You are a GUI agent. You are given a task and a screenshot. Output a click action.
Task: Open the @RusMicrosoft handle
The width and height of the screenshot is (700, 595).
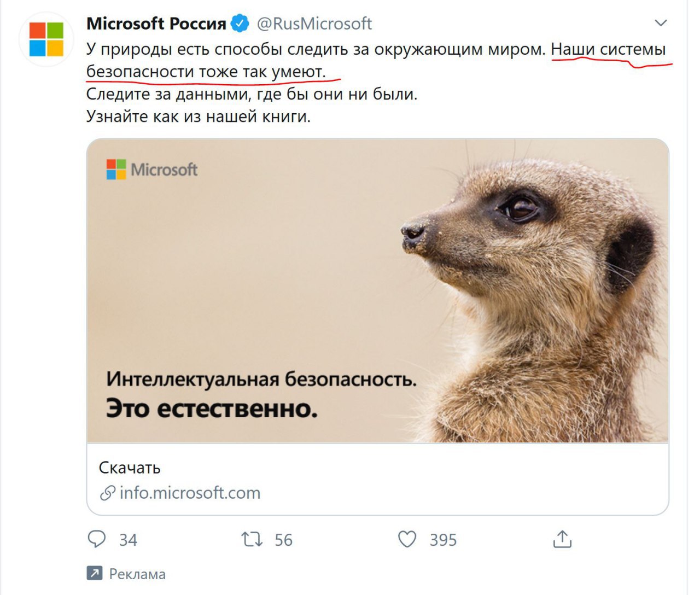314,24
